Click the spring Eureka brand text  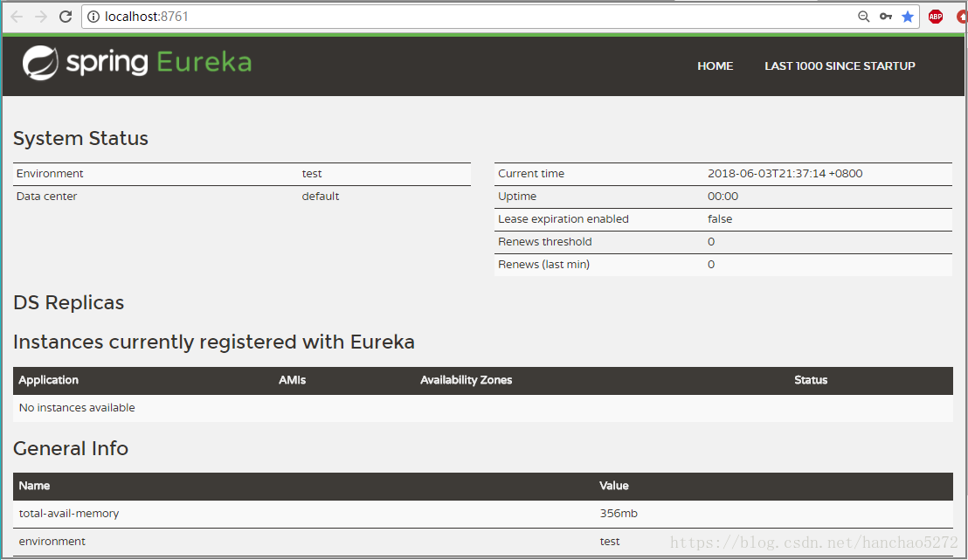coord(159,62)
